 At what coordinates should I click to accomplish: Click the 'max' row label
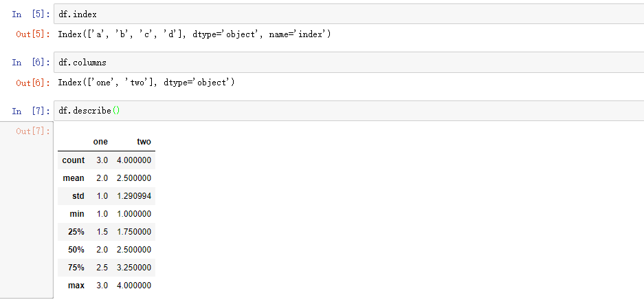tap(76, 286)
